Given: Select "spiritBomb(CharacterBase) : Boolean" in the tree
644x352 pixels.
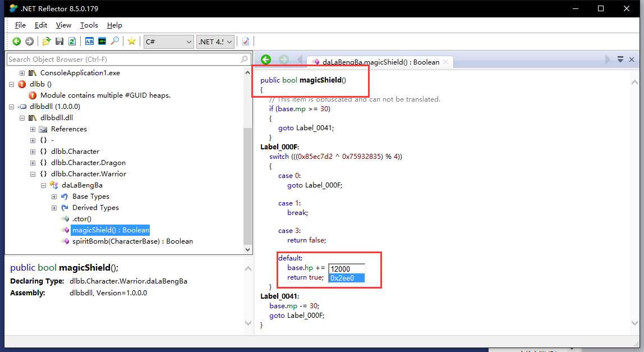Looking at the screenshot, I should 132,241.
